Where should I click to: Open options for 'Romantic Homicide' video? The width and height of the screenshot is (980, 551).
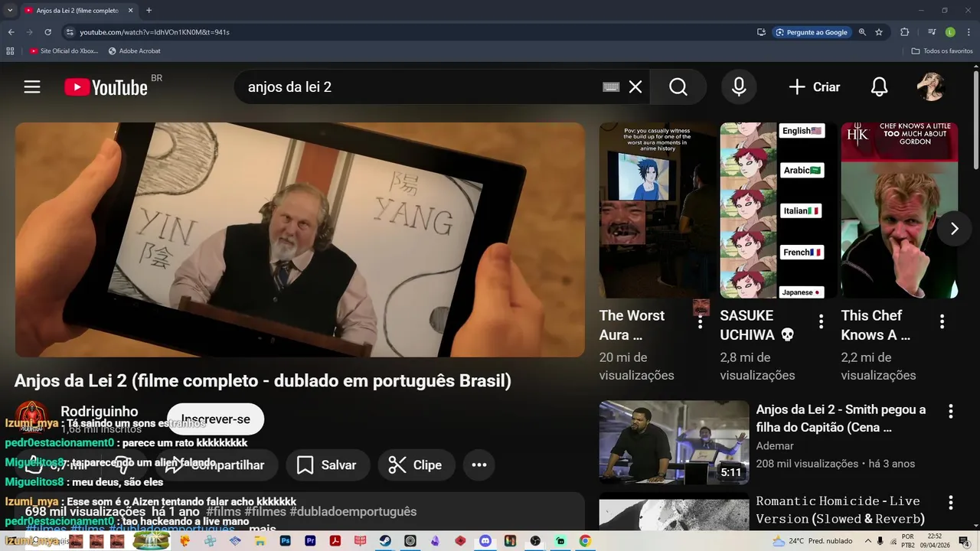click(951, 503)
